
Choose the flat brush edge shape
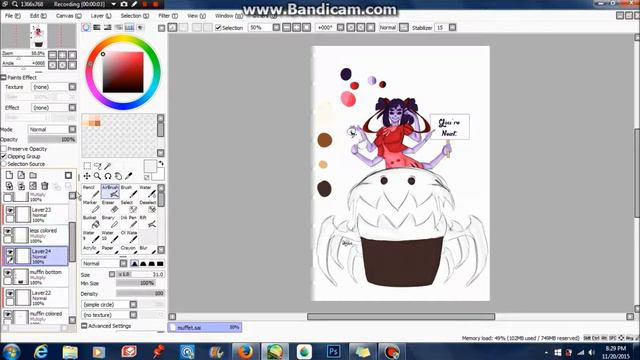[160, 264]
